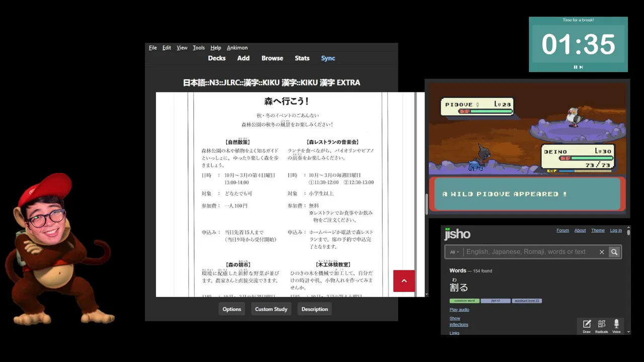Viewport: 644px width, 362px height.
Task: Open the Voice input tool
Action: click(x=616, y=326)
